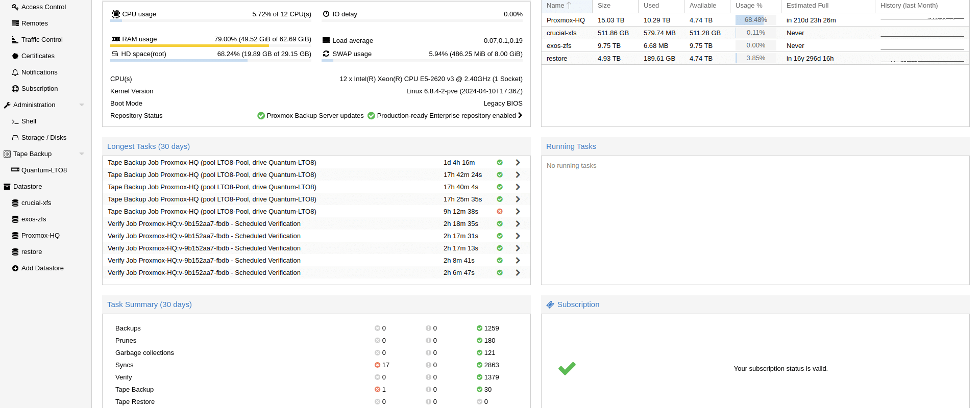The height and width of the screenshot is (408, 980).
Task: Click the Add Datastore plus icon
Action: pos(15,268)
